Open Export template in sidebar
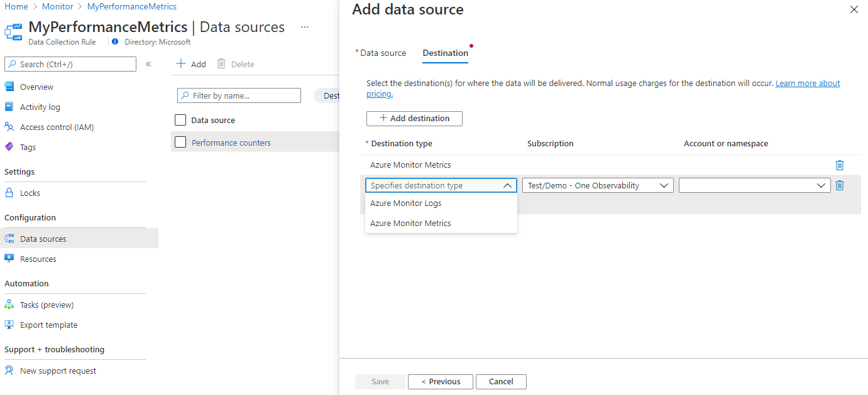868x395 pixels. click(48, 325)
